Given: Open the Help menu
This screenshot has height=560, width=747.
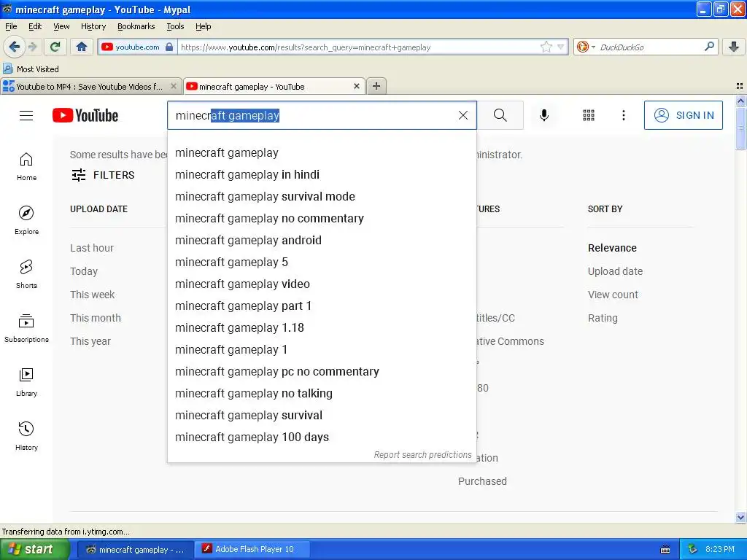Looking at the screenshot, I should tap(203, 26).
